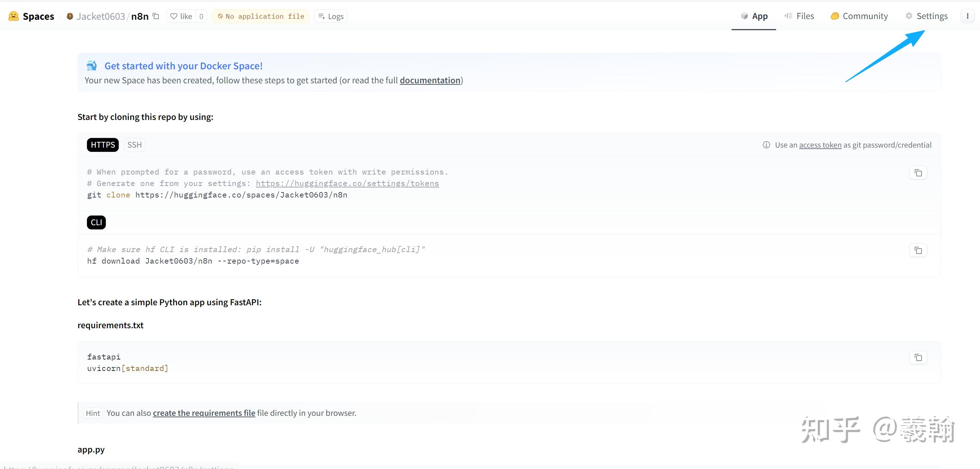Click the create the requirements file link
This screenshot has height=469, width=980.
click(204, 413)
